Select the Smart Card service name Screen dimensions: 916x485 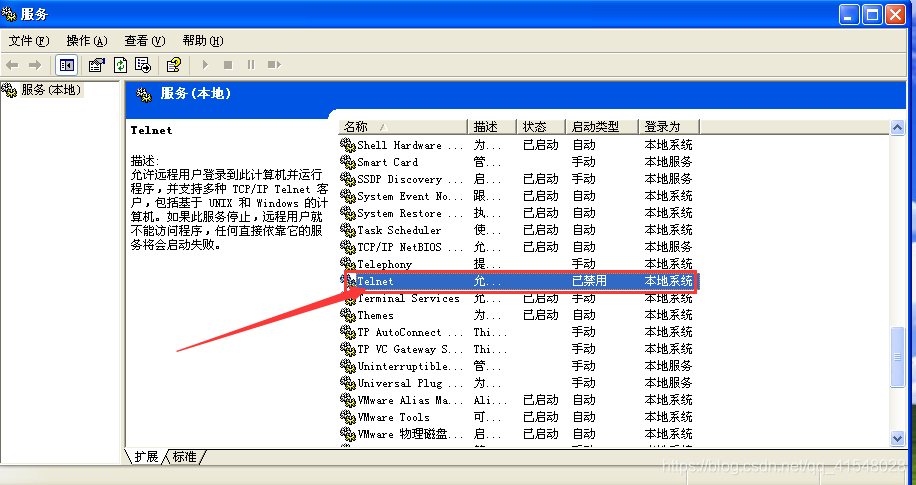(x=387, y=162)
